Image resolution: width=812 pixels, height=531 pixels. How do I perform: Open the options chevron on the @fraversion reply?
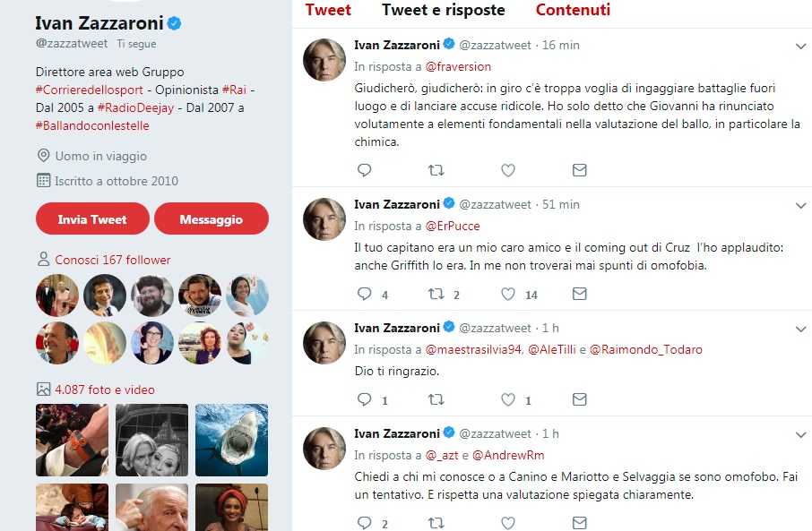coord(800,46)
